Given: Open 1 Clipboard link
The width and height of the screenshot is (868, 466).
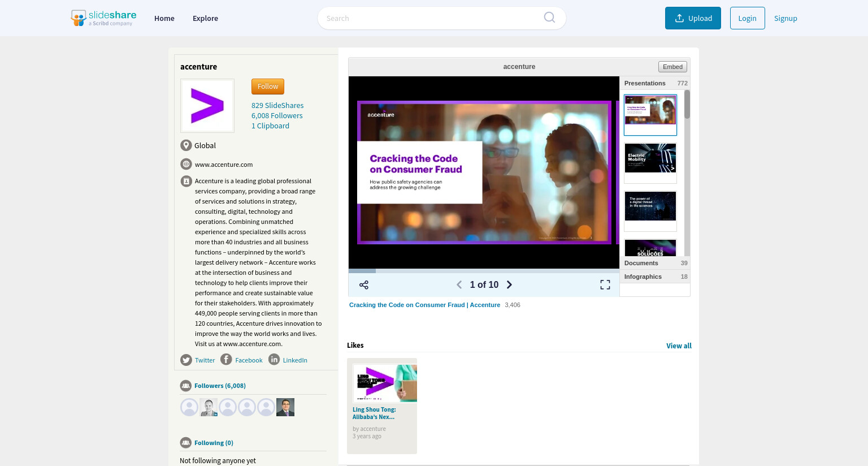Looking at the screenshot, I should coord(270,126).
